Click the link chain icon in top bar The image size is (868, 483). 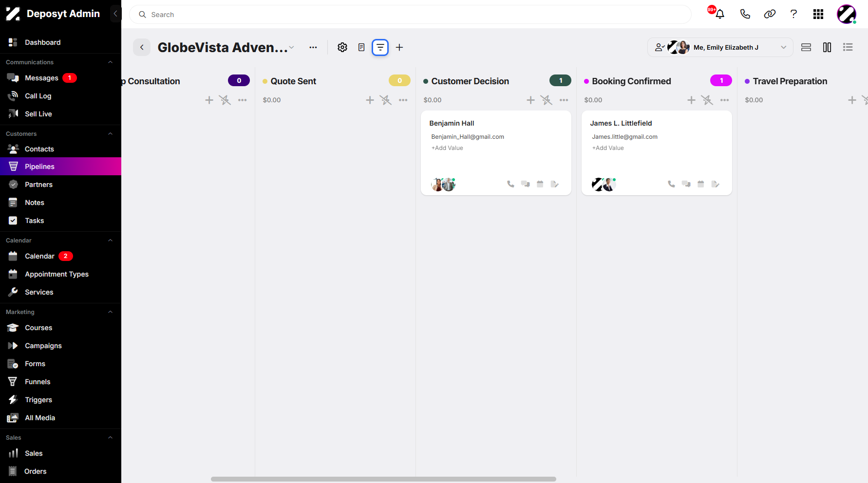click(770, 14)
